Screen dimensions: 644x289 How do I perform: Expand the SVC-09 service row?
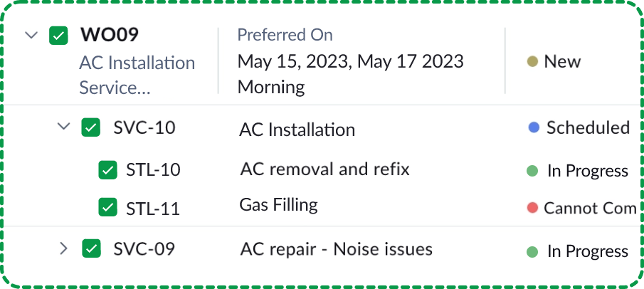point(63,248)
